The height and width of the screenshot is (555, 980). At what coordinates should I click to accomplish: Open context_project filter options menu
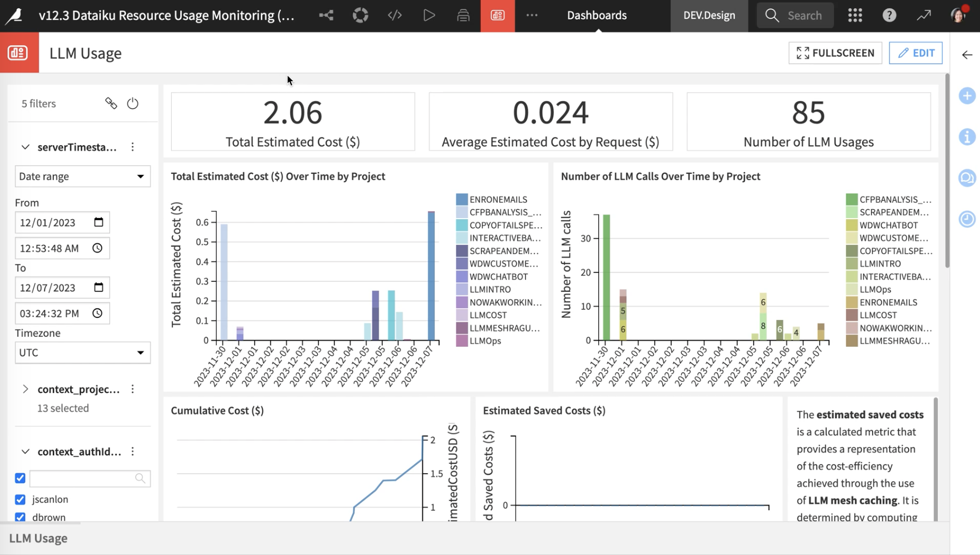point(132,389)
